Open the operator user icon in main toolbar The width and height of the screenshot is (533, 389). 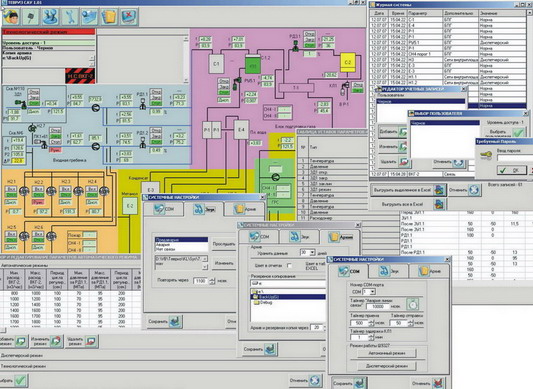(11, 16)
